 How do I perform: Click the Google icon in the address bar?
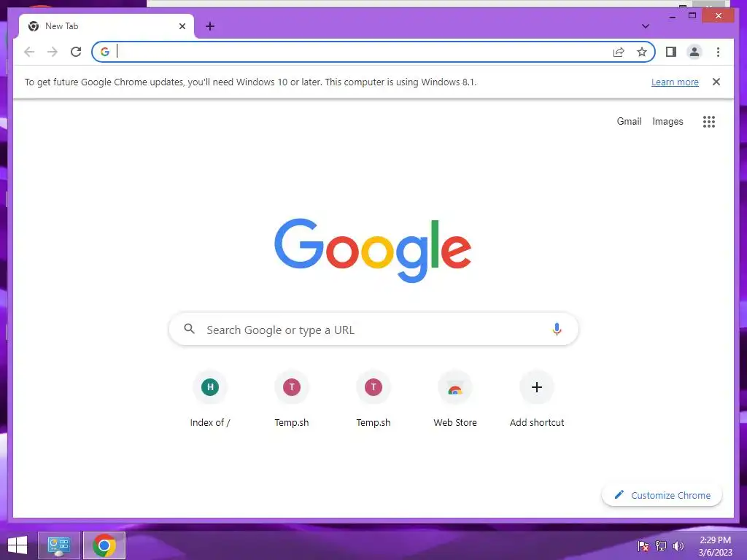(x=105, y=52)
